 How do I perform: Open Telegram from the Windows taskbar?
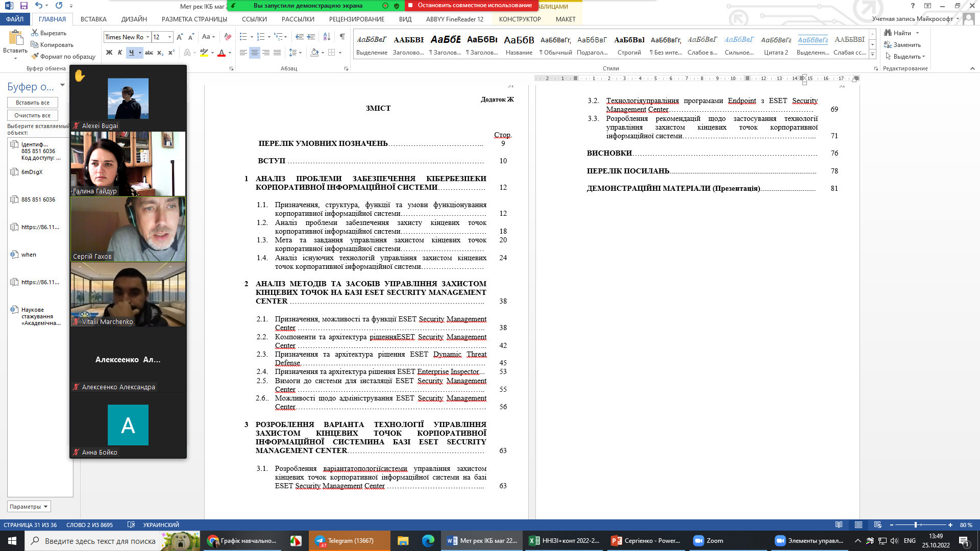(349, 541)
